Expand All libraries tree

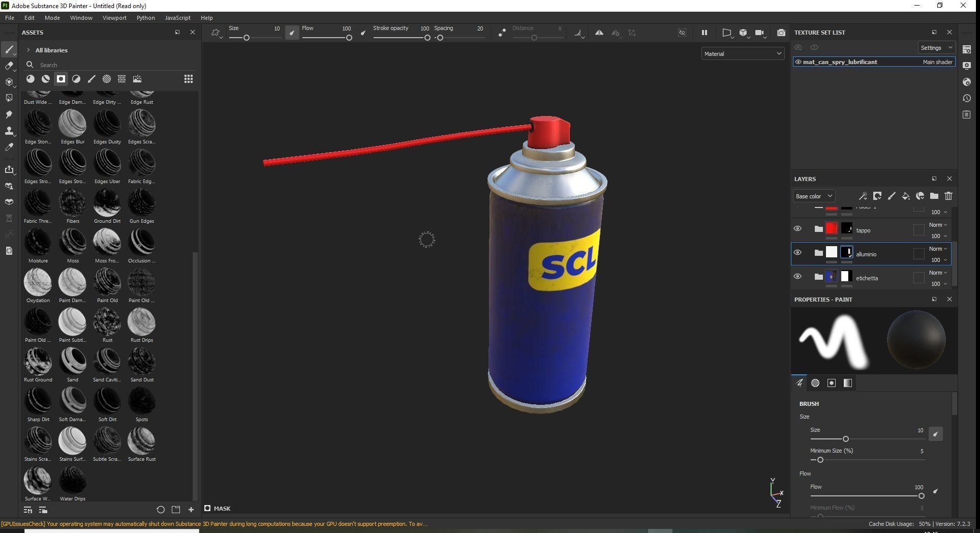point(28,50)
